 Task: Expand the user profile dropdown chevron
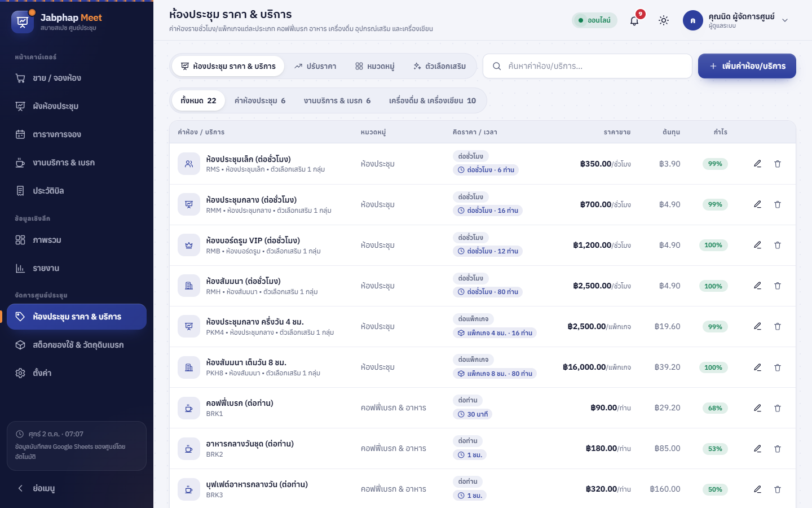click(785, 20)
